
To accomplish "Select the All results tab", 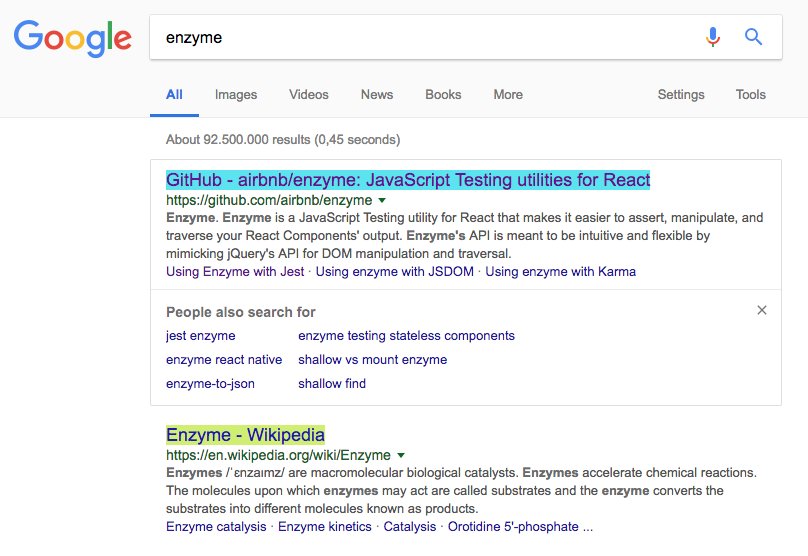I will click(x=174, y=94).
